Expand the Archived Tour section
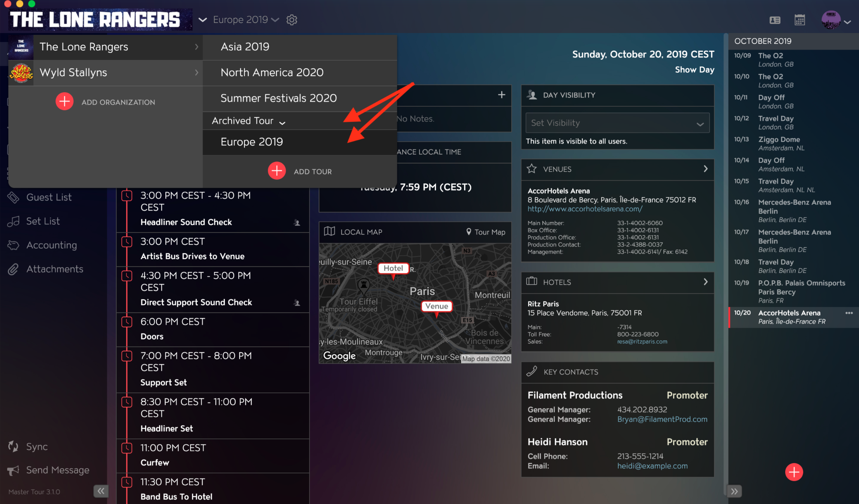The height and width of the screenshot is (504, 859). pos(248,121)
